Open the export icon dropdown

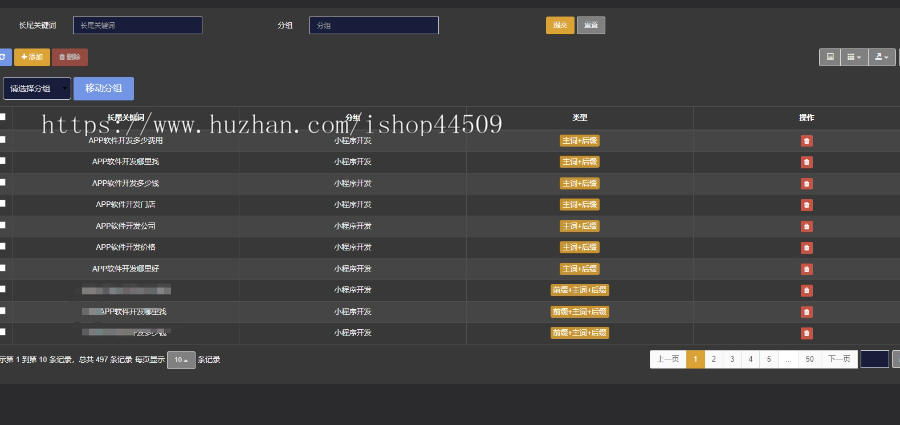coord(882,57)
